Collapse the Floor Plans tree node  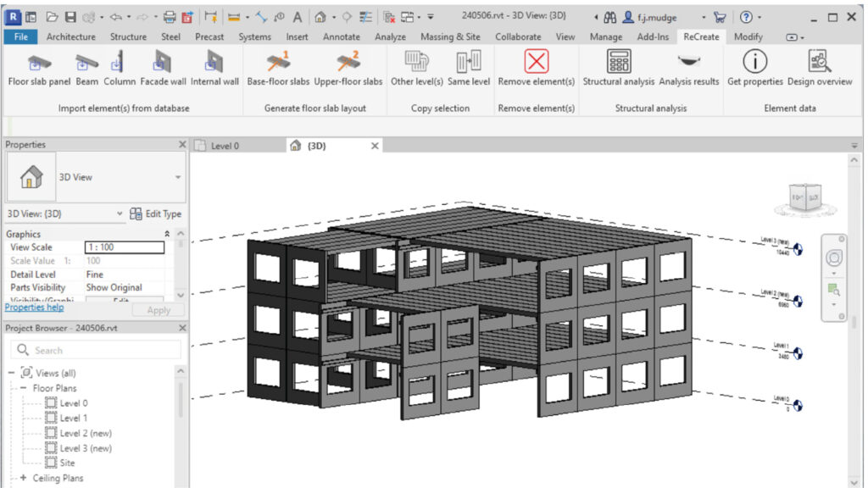pos(24,388)
